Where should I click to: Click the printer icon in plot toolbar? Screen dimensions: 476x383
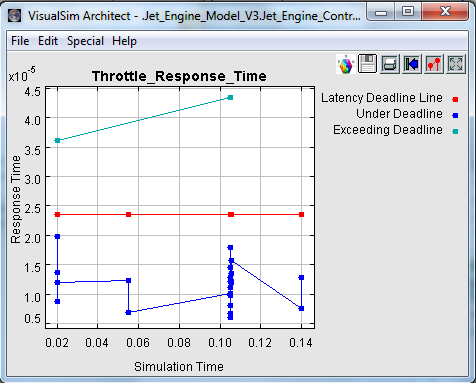(390, 64)
